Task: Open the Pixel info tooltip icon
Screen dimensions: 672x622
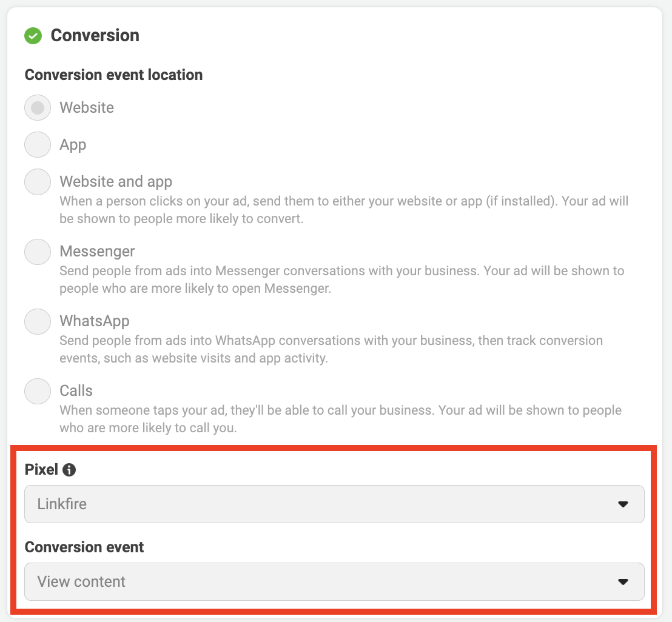Action: [x=69, y=470]
